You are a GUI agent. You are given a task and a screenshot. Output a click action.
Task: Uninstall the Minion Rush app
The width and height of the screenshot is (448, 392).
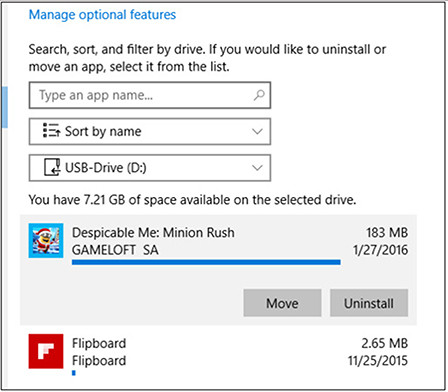369,303
